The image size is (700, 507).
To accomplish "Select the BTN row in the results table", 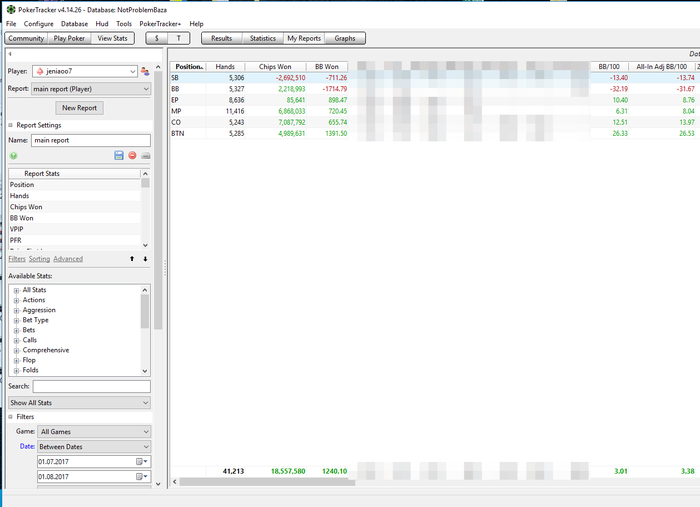I will click(x=435, y=133).
